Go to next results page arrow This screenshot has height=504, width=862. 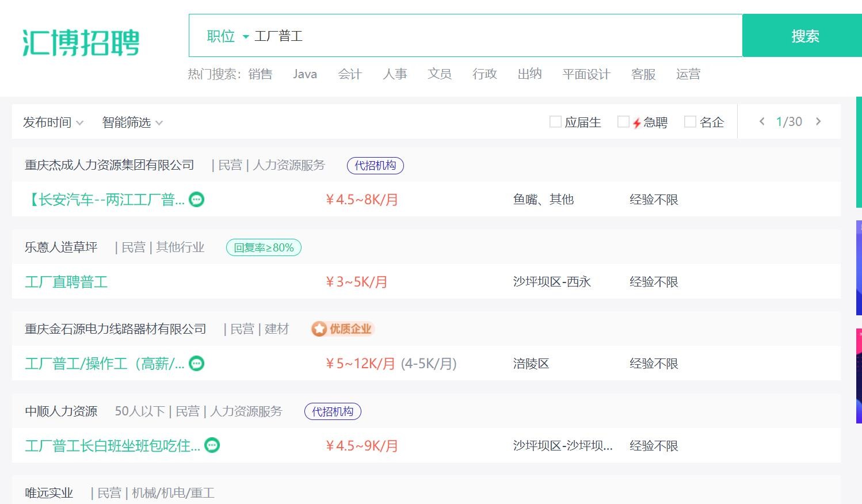(818, 121)
